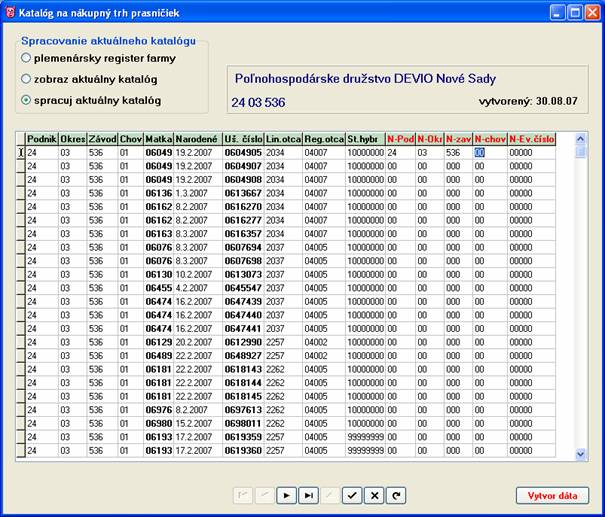Refresh data with the curved arrow button

pyautogui.click(x=396, y=496)
